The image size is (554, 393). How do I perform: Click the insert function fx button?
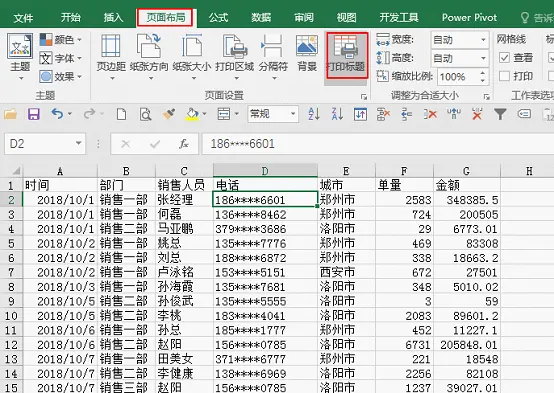(184, 144)
